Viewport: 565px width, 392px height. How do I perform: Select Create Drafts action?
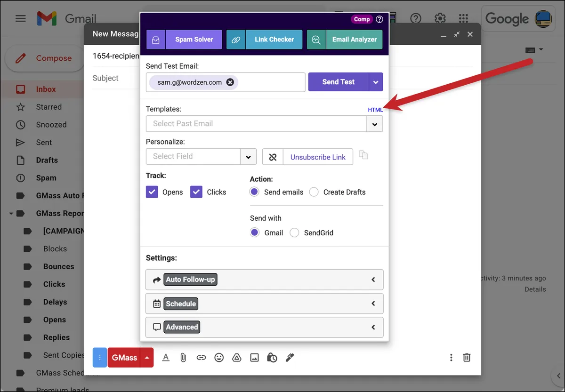(314, 192)
